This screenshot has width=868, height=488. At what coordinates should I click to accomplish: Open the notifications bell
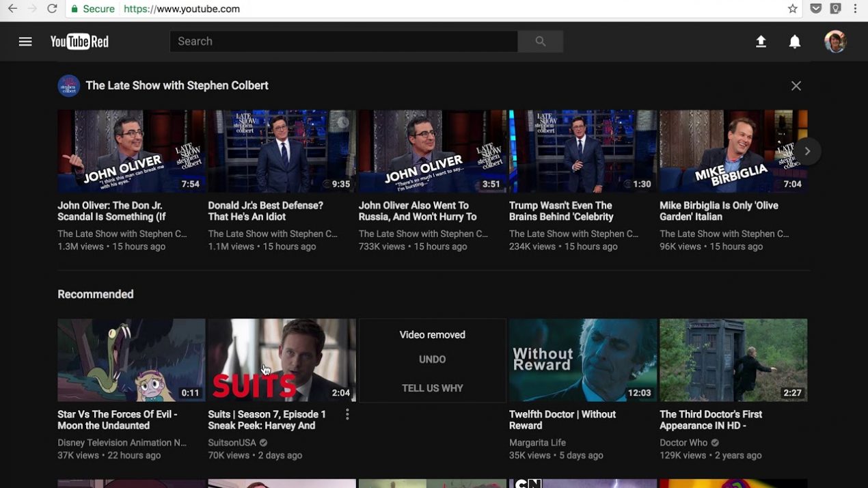[x=795, y=42]
